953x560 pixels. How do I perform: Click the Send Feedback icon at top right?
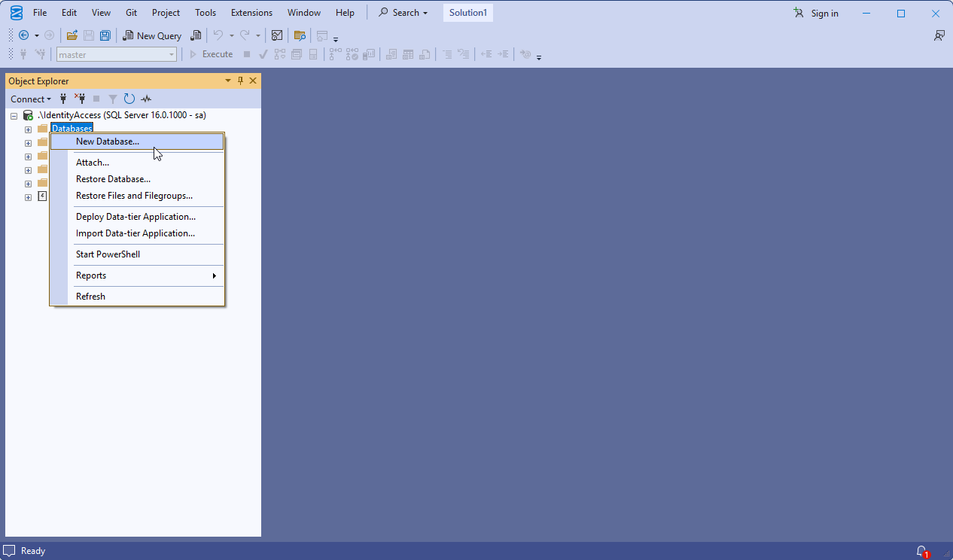939,35
